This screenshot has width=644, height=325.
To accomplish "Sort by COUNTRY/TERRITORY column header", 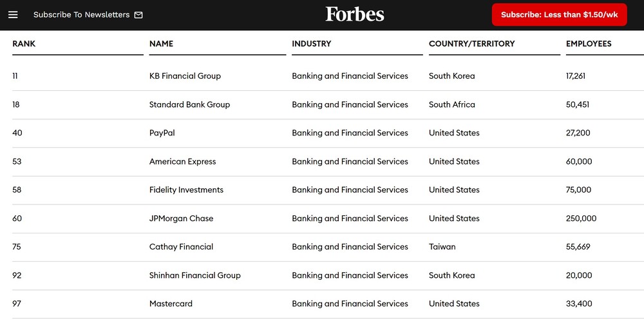I will [x=471, y=44].
